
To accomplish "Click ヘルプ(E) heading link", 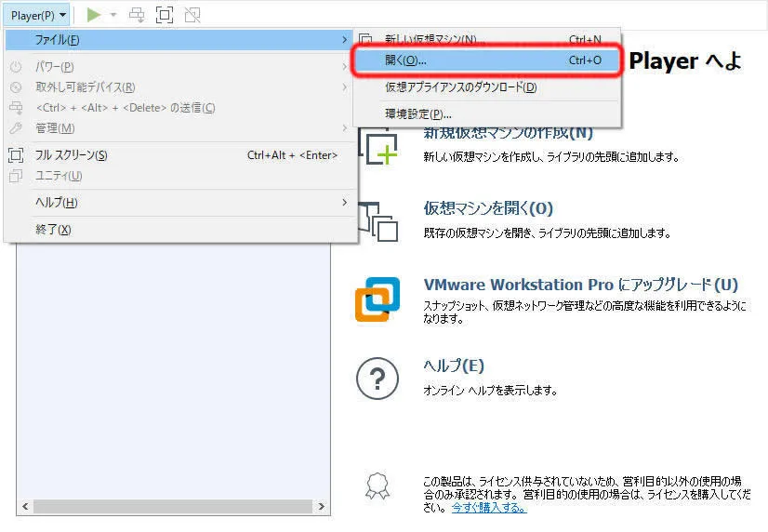I will (454, 366).
